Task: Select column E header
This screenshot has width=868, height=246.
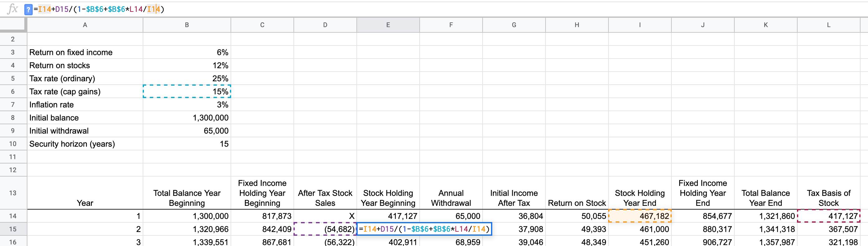Action: [388, 25]
